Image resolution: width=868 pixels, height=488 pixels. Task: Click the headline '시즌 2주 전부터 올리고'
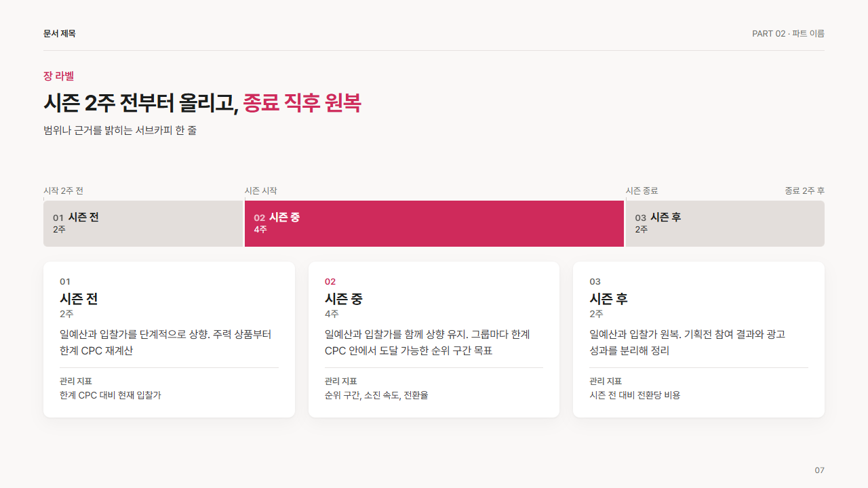[x=140, y=103]
